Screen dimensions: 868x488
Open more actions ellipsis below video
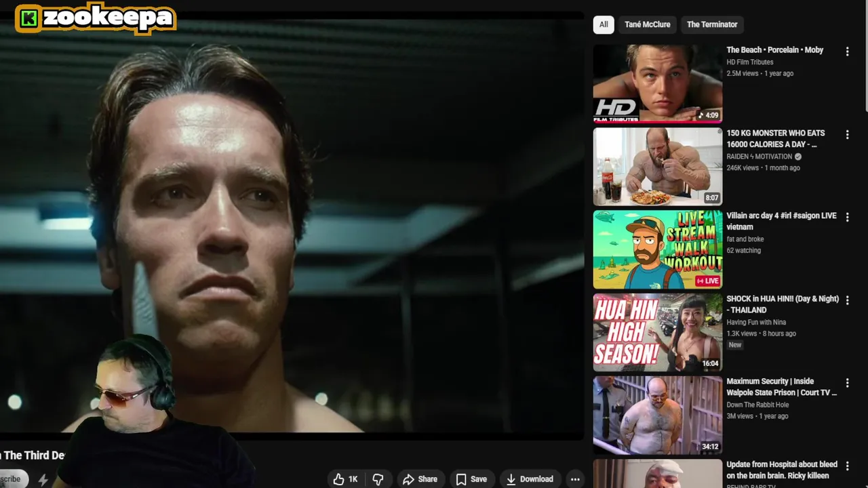coord(575,479)
